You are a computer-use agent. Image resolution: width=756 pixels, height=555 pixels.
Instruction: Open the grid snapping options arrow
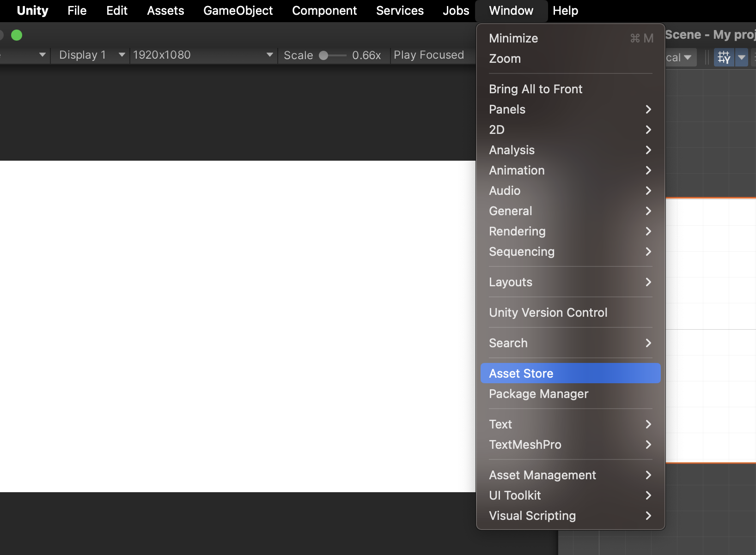742,57
